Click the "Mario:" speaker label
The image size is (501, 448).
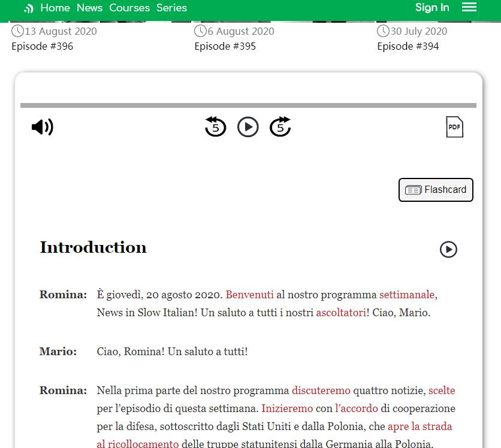point(58,351)
